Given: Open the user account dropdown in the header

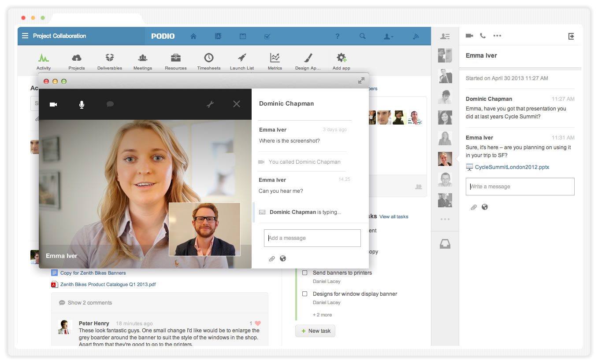Looking at the screenshot, I should pyautogui.click(x=388, y=37).
